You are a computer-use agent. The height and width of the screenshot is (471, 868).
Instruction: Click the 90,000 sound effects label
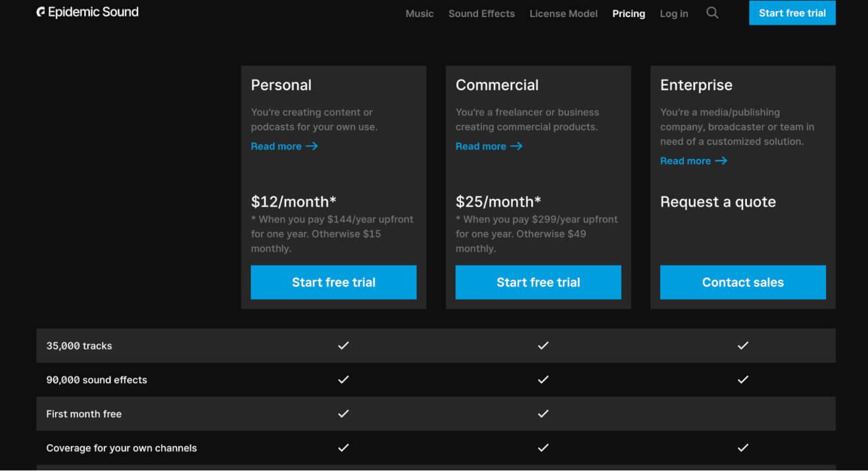coord(97,380)
